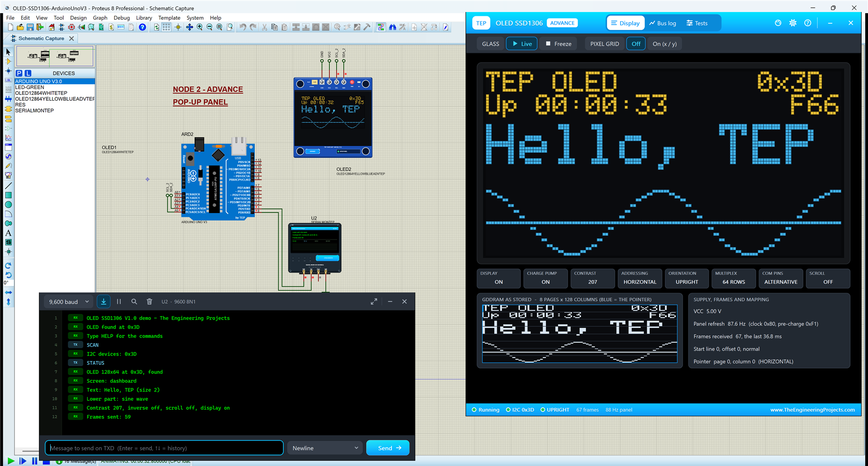The height and width of the screenshot is (466, 868).
Task: Click the Send button
Action: (388, 448)
